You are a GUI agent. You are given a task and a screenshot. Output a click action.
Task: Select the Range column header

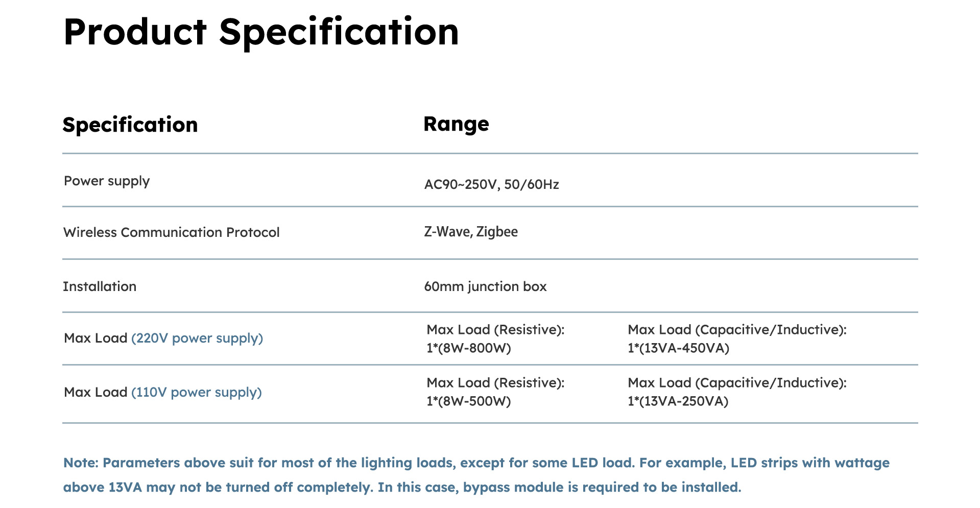(456, 124)
